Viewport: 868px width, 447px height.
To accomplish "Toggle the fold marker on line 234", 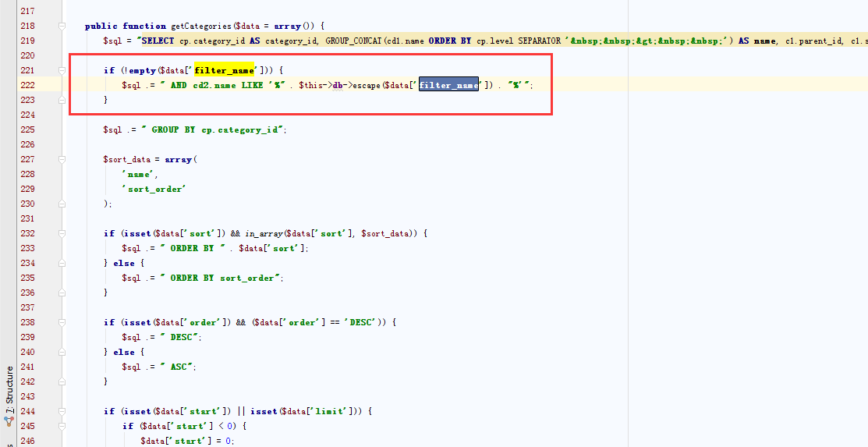I will [x=62, y=263].
